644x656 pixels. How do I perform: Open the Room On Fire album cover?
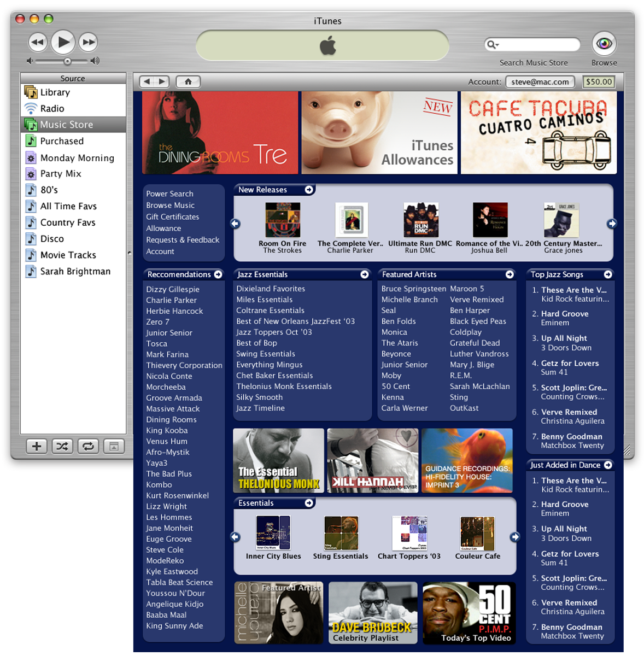283,220
